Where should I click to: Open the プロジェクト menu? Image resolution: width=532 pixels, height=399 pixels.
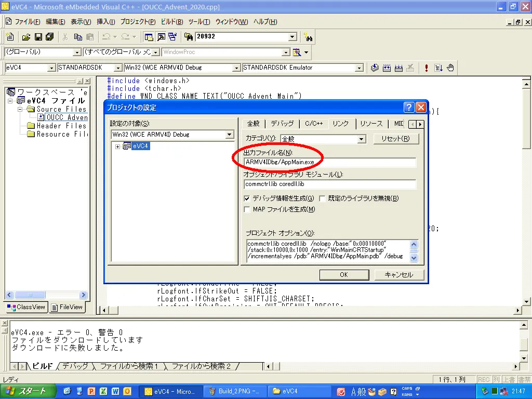click(138, 22)
